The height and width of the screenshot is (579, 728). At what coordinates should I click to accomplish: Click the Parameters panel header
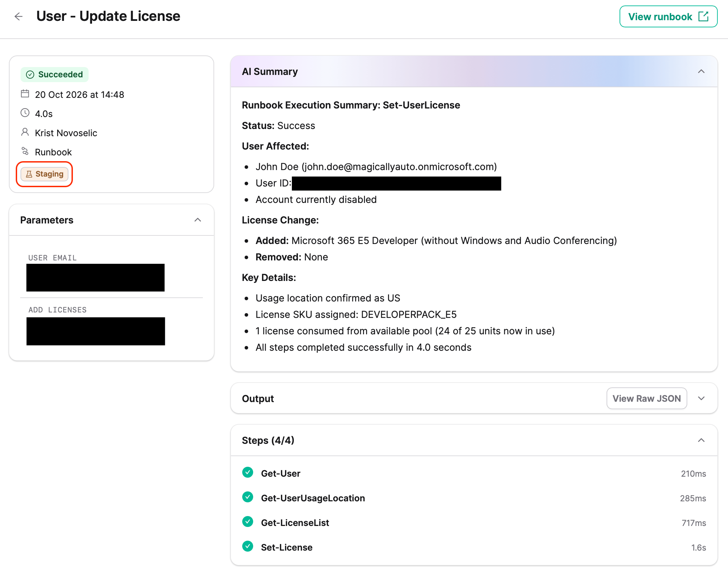click(x=112, y=220)
